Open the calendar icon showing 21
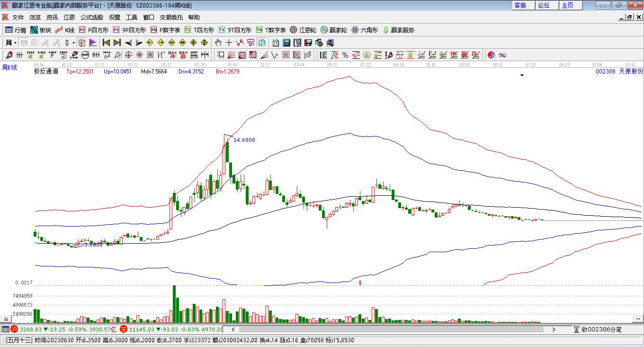Viewport: 644px width, 347px height. pos(276,43)
